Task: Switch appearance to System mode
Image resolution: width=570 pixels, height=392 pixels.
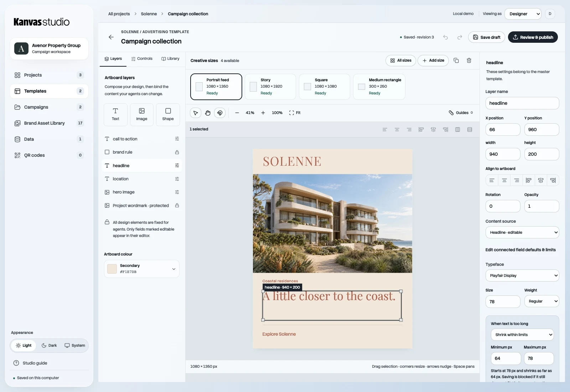Action: (75, 345)
